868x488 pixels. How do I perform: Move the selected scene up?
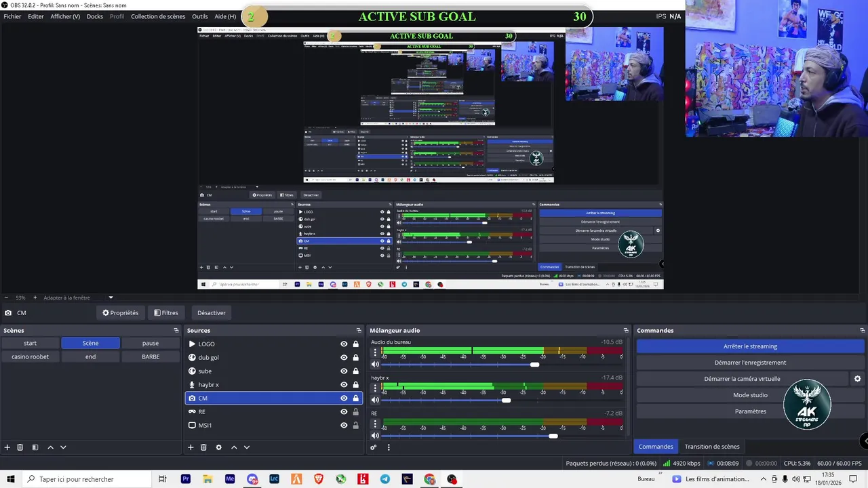50,447
